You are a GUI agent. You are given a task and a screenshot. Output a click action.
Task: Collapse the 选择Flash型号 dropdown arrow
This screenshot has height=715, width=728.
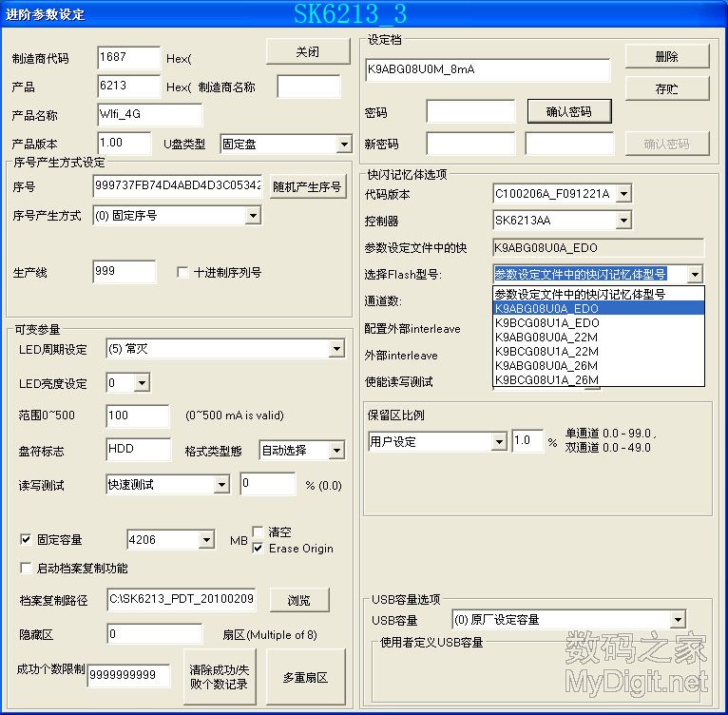click(x=695, y=274)
